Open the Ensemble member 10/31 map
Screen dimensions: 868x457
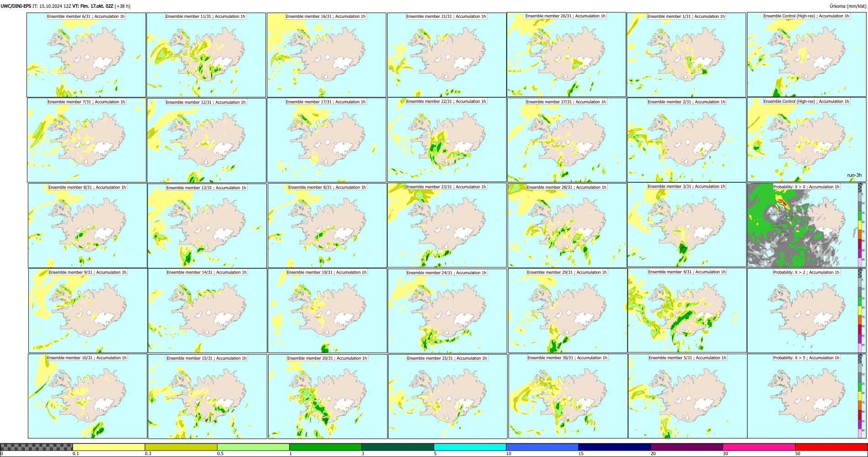tap(87, 396)
